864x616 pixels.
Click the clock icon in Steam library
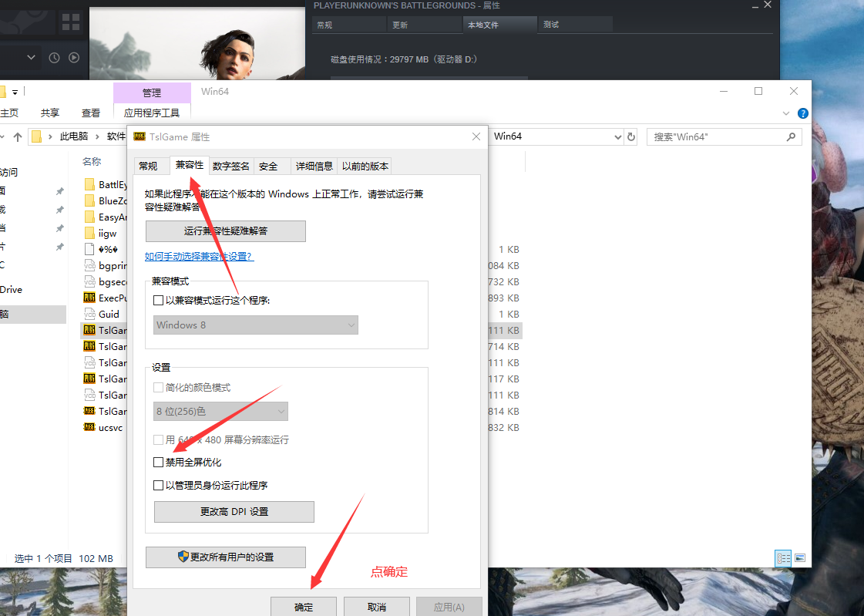(x=54, y=58)
